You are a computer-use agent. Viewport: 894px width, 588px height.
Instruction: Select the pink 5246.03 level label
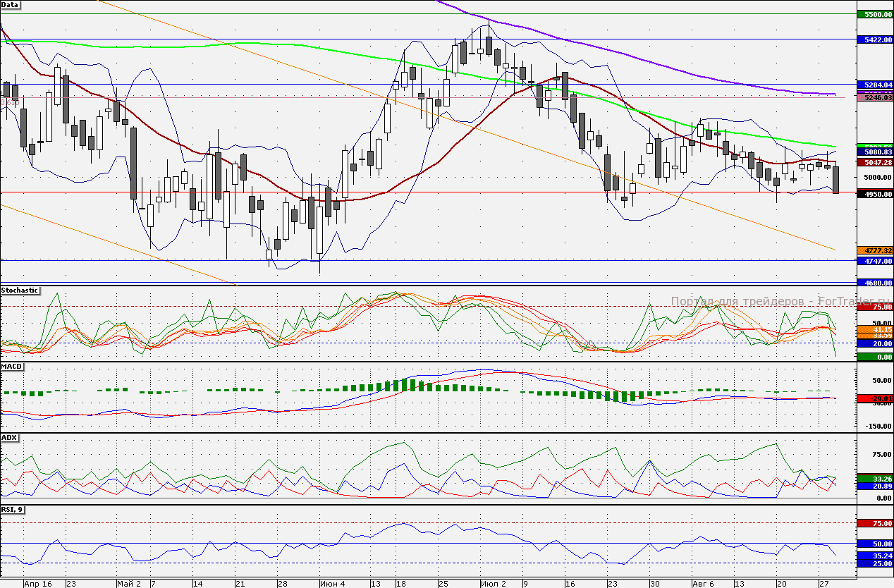[874, 98]
